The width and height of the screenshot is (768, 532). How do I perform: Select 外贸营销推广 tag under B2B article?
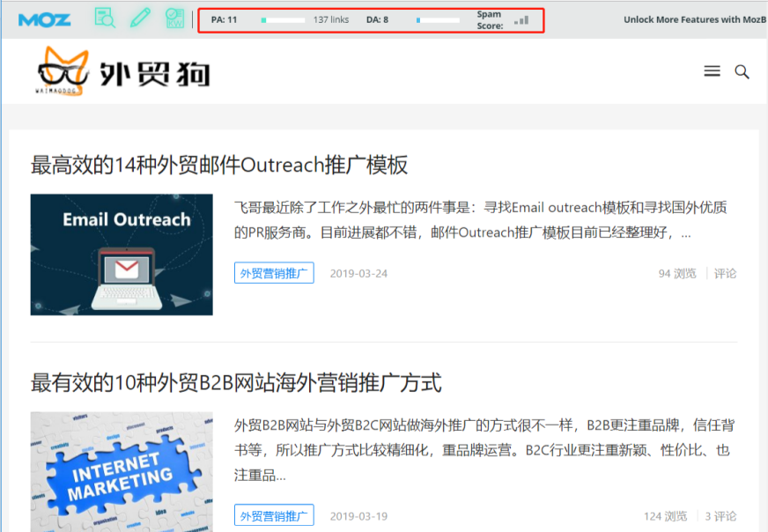(x=274, y=515)
